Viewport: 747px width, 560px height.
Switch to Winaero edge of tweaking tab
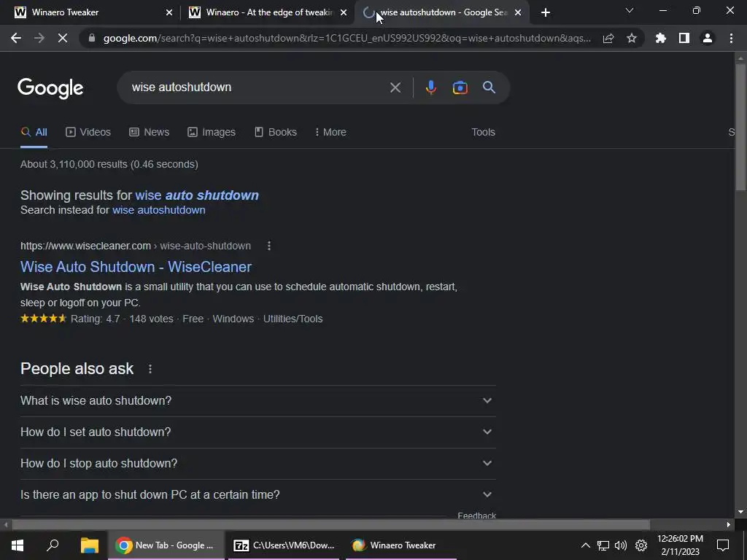tap(268, 12)
